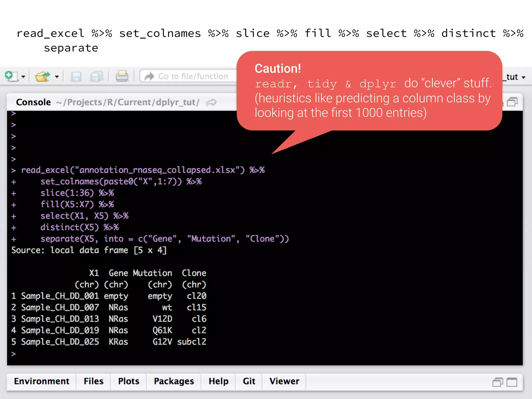Viewport: 532px width, 399px height.
Task: Click the Console pane title
Action: click(34, 102)
